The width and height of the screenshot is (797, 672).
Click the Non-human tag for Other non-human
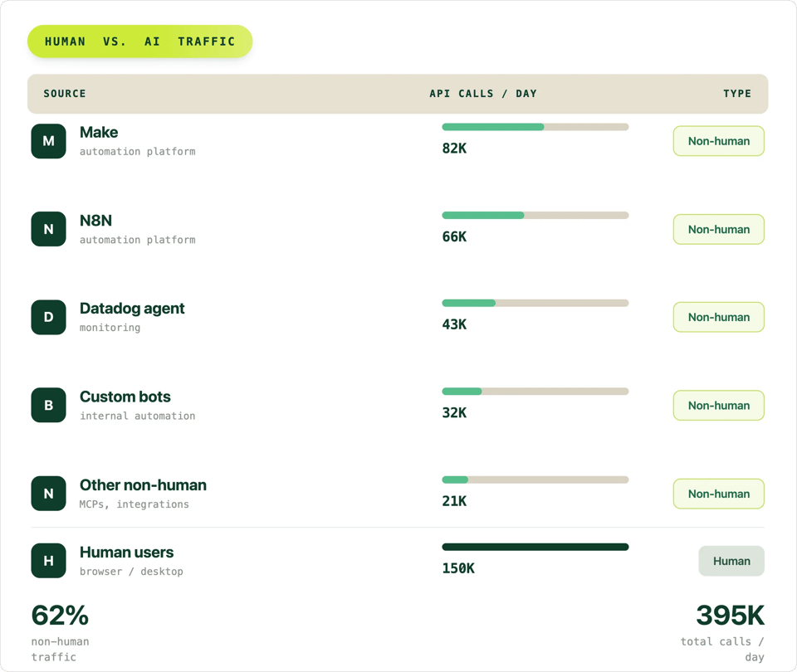719,494
